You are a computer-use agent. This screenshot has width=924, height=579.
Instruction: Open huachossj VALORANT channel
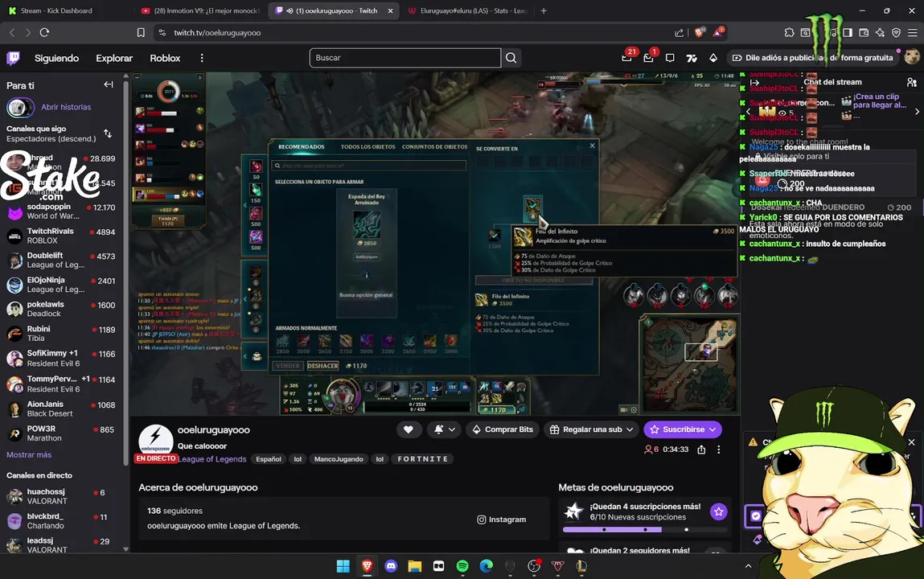pyautogui.click(x=61, y=496)
